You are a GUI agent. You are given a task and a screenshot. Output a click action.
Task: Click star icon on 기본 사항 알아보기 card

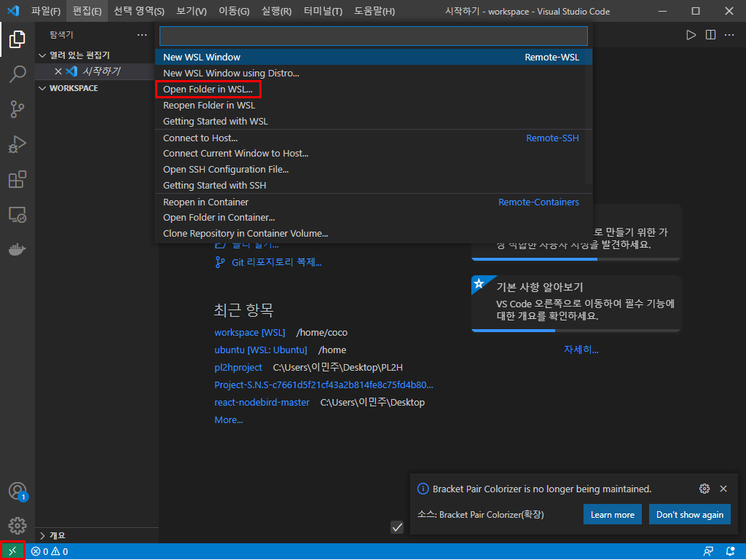[479, 284]
